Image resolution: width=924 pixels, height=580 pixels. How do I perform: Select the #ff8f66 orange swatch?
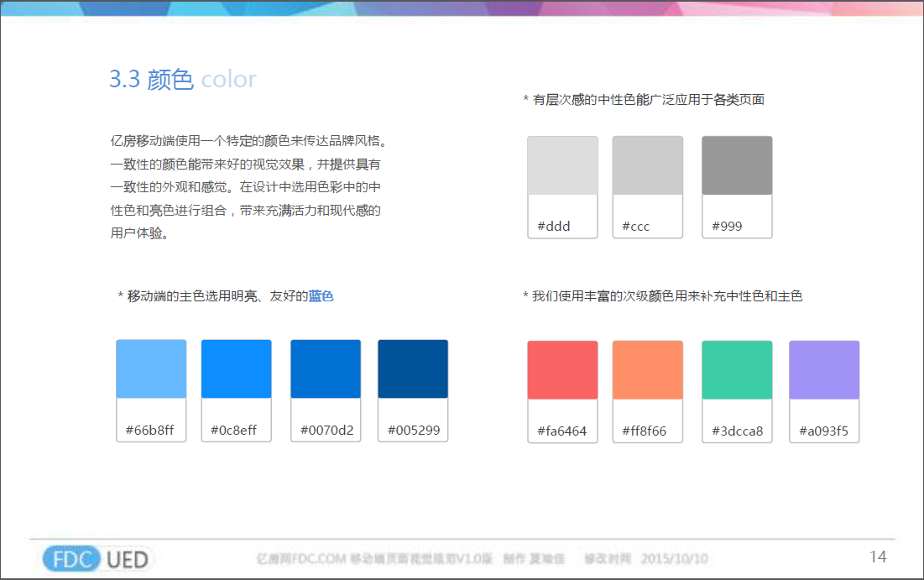coord(647,370)
